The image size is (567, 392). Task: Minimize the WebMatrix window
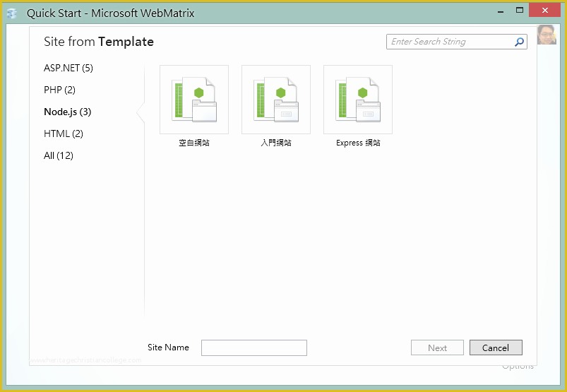click(501, 11)
